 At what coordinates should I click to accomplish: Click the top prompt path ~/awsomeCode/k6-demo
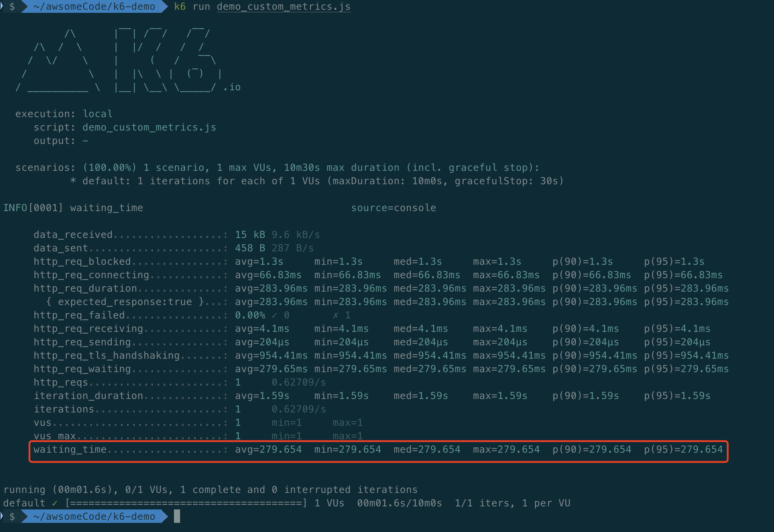[x=94, y=6]
